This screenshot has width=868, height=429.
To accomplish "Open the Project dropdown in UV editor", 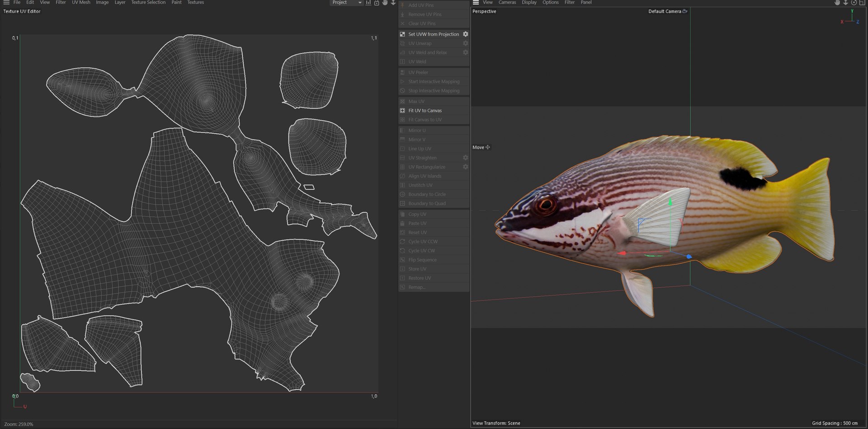I will point(346,2).
